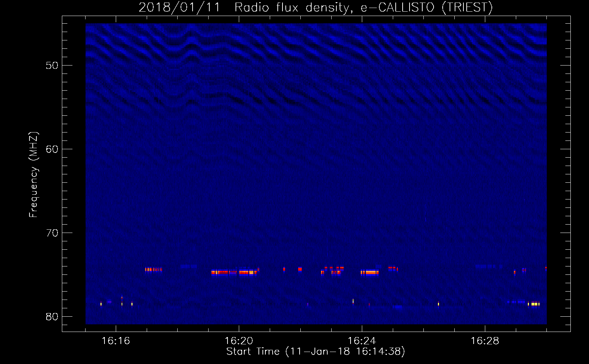Click the 16:24 time tick label
589x364 pixels.
coord(362,341)
